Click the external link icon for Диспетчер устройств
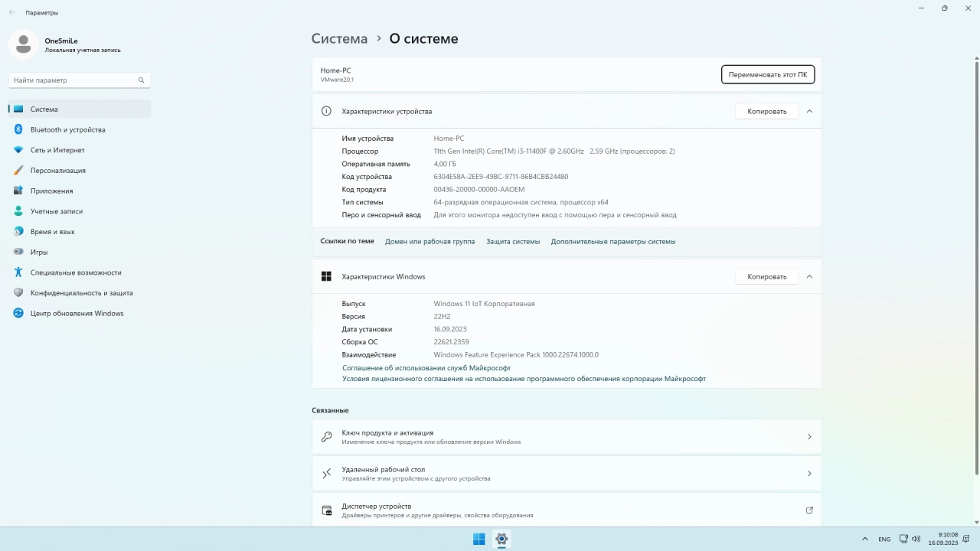This screenshot has height=551, width=980. pyautogui.click(x=809, y=510)
